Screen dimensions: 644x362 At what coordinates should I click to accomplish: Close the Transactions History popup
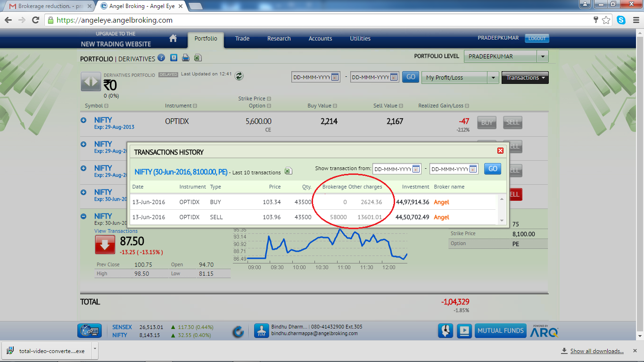click(x=500, y=151)
